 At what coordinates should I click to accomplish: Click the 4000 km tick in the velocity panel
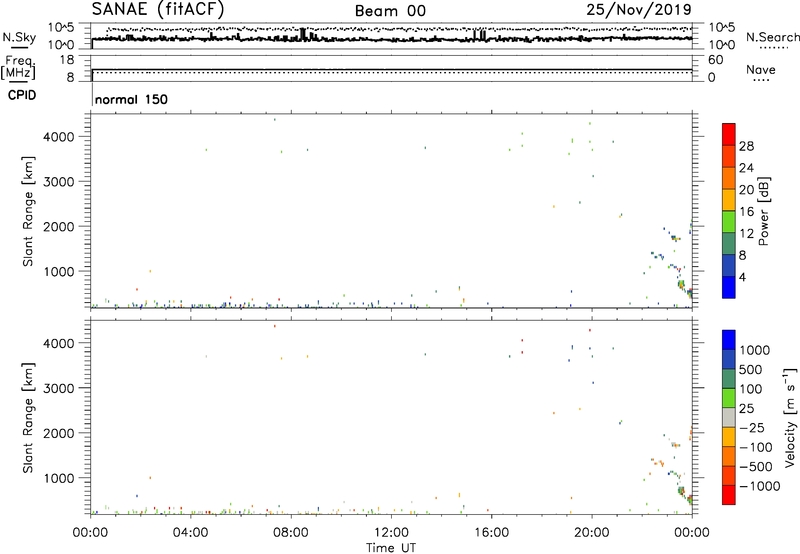point(59,343)
